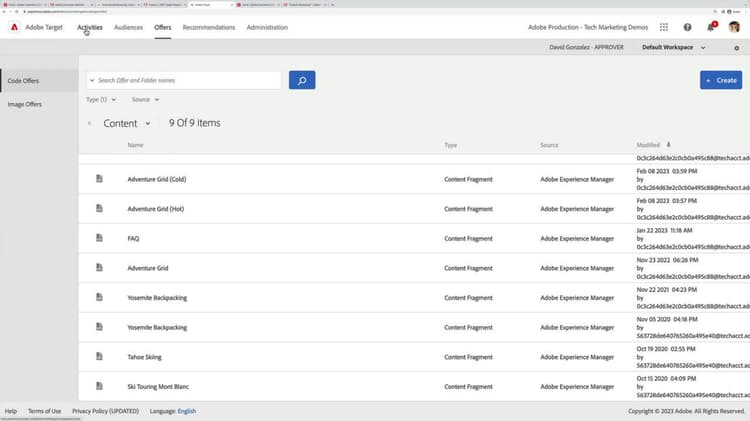
Task: Open the Adventure Grid (Cold) offer
Action: click(x=157, y=179)
